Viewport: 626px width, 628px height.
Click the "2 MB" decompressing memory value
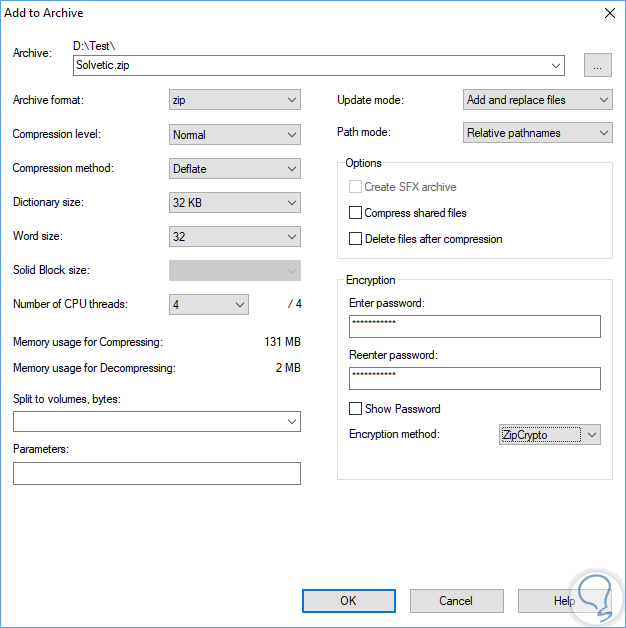point(288,368)
